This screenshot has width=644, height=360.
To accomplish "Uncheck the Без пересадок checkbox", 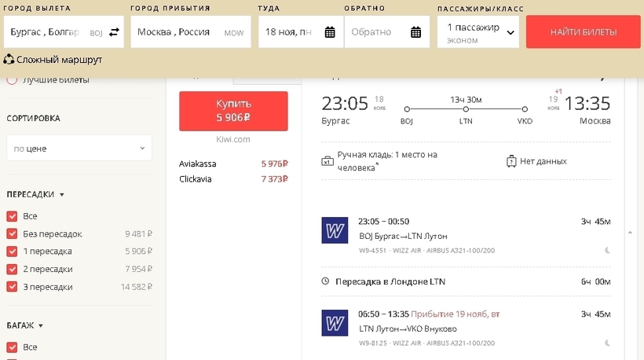I will (12, 233).
